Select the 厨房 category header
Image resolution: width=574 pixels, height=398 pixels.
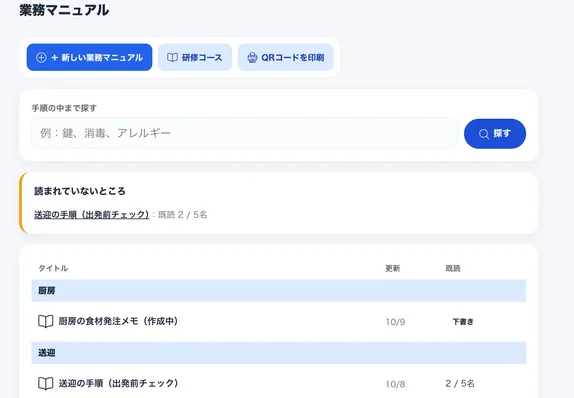[x=279, y=291]
